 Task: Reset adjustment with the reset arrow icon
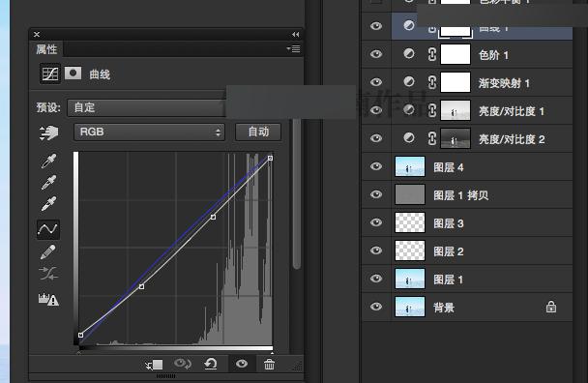tap(211, 364)
